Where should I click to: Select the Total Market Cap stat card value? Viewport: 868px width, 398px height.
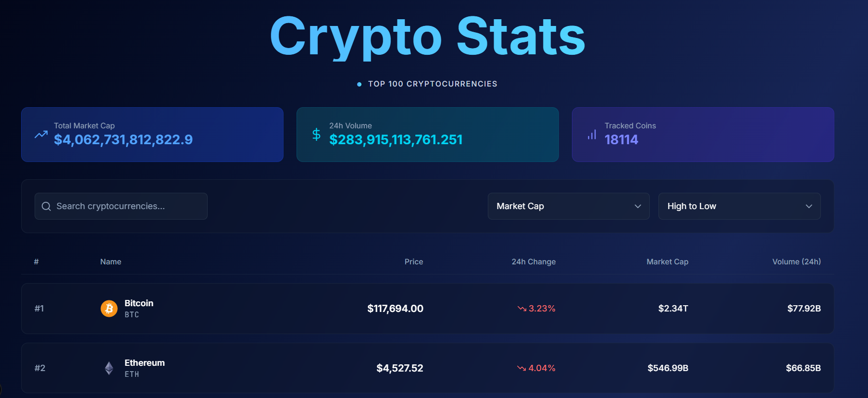coord(123,140)
